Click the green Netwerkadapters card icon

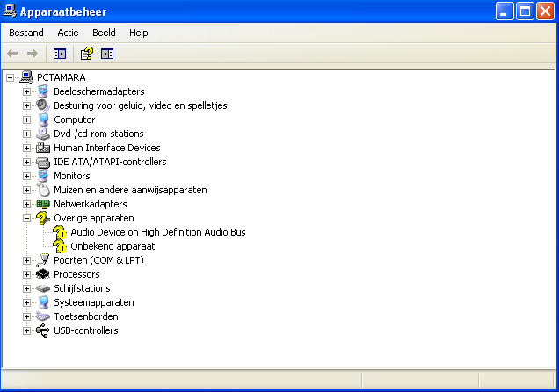43,204
